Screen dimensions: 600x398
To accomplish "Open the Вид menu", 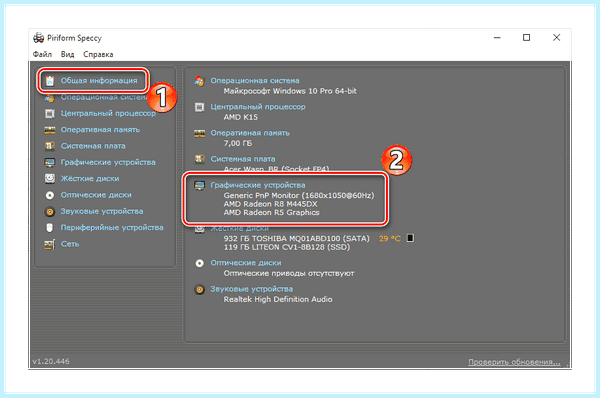I will pos(67,54).
